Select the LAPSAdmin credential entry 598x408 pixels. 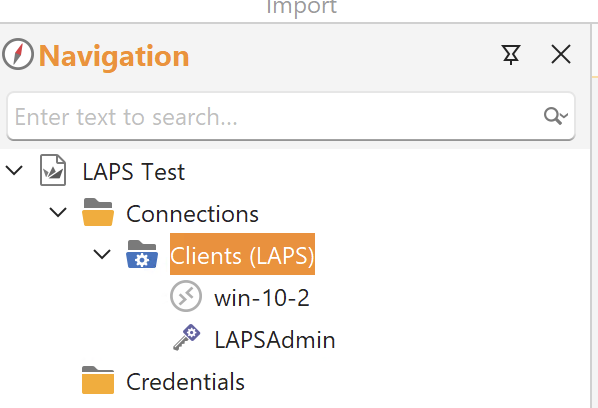275,340
